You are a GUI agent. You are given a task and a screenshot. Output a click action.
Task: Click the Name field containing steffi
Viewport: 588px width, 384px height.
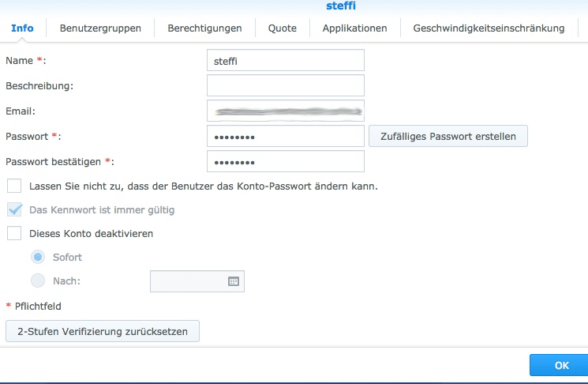[x=285, y=60]
